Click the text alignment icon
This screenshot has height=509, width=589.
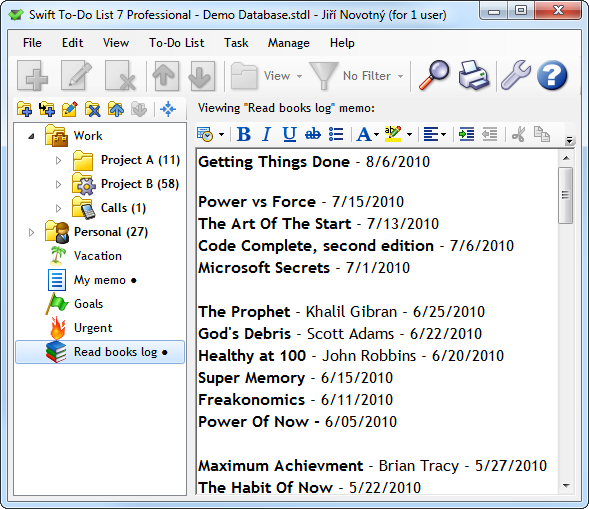(430, 134)
